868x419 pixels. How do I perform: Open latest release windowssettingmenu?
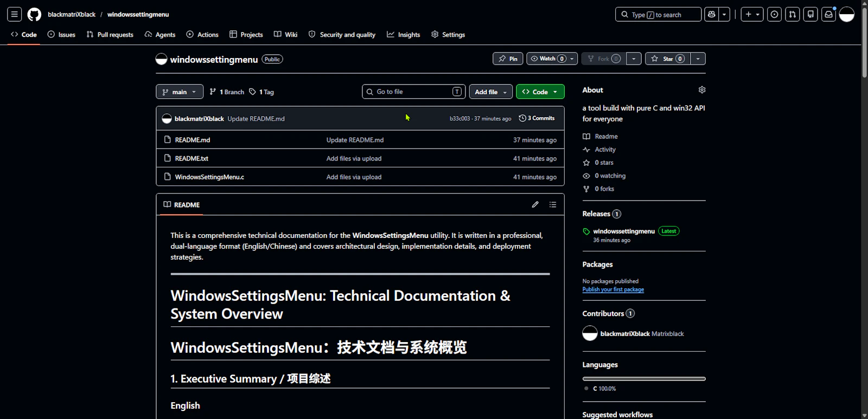624,231
